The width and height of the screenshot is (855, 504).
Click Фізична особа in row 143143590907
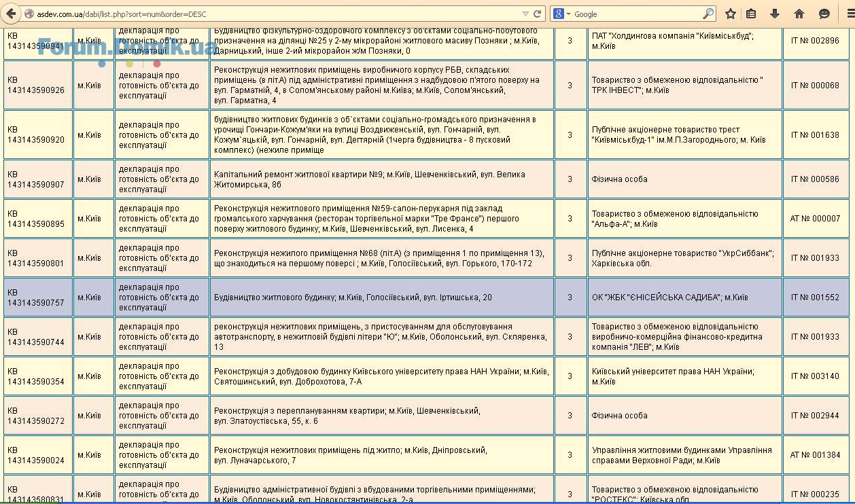pyautogui.click(x=619, y=179)
